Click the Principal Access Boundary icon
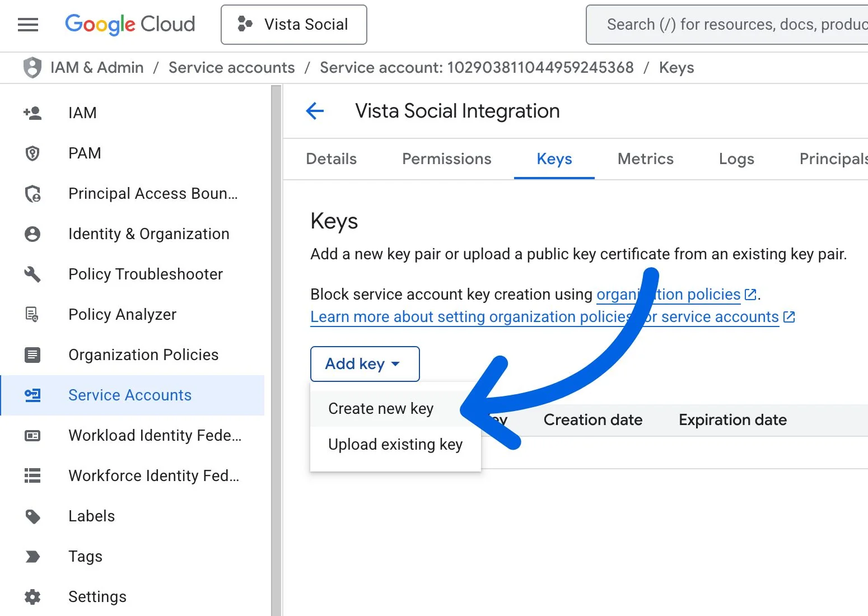The height and width of the screenshot is (616, 868). [32, 194]
